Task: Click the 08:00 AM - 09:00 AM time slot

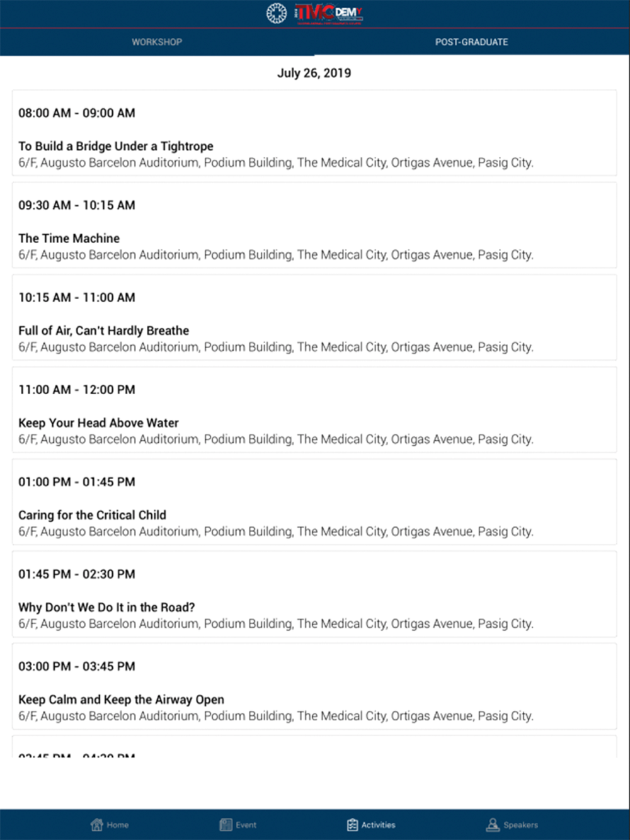Action: (x=77, y=113)
